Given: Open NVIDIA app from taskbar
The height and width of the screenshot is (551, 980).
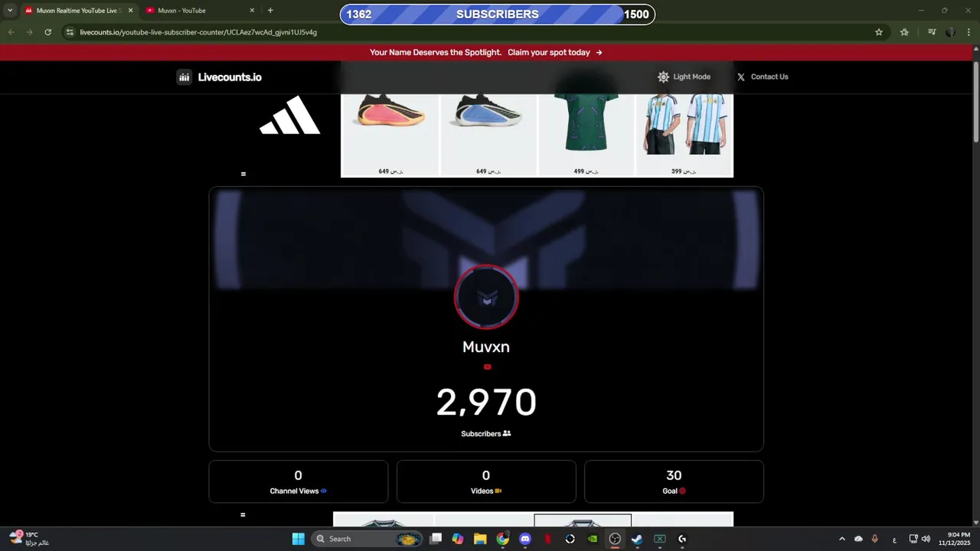Looking at the screenshot, I should pyautogui.click(x=592, y=539).
